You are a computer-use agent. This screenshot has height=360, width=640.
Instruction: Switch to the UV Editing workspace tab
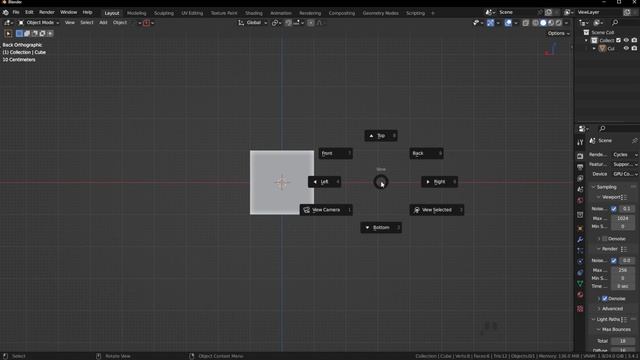pos(192,13)
